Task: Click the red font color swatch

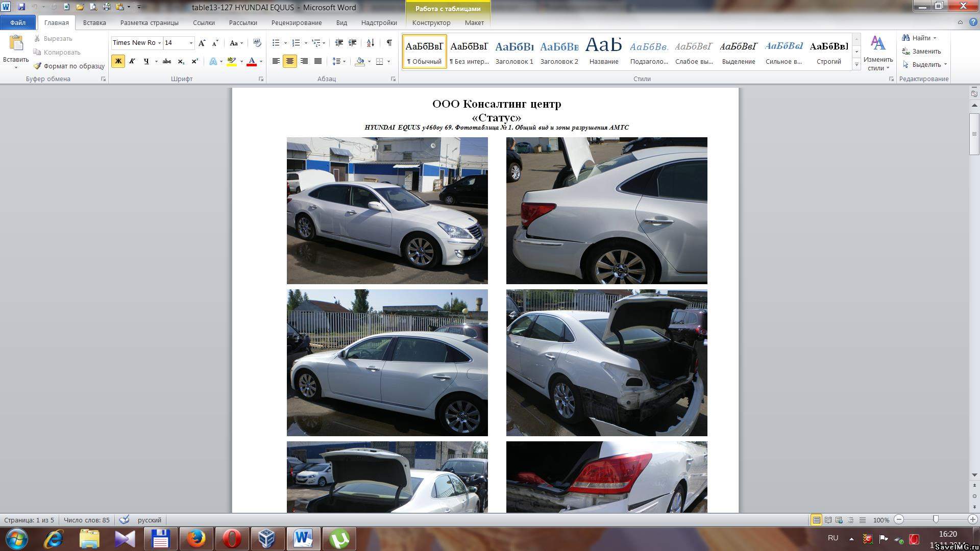Action: (252, 61)
